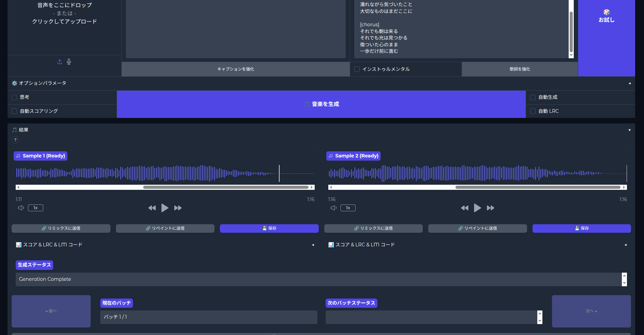
Task: Click Sample 1 waveform to seek
Action: [165, 173]
